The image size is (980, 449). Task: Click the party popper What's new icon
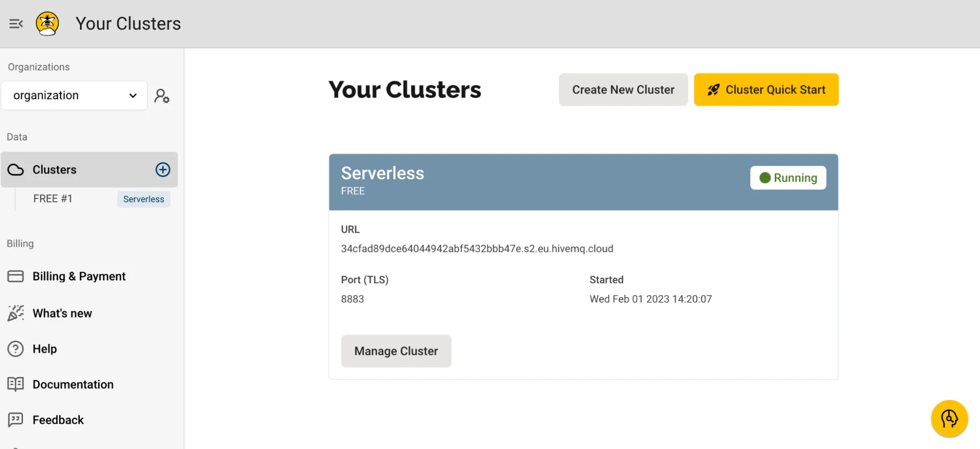coord(16,313)
